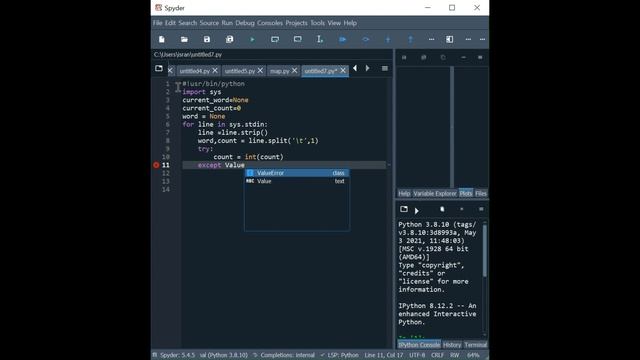The image size is (640, 360).
Task: Step into function in debugger
Action: (x=388, y=39)
